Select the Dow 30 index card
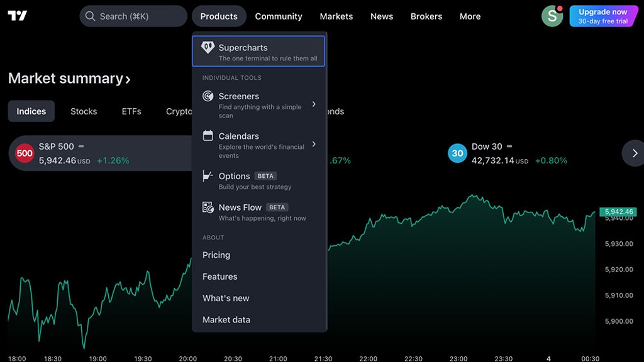 (508, 153)
